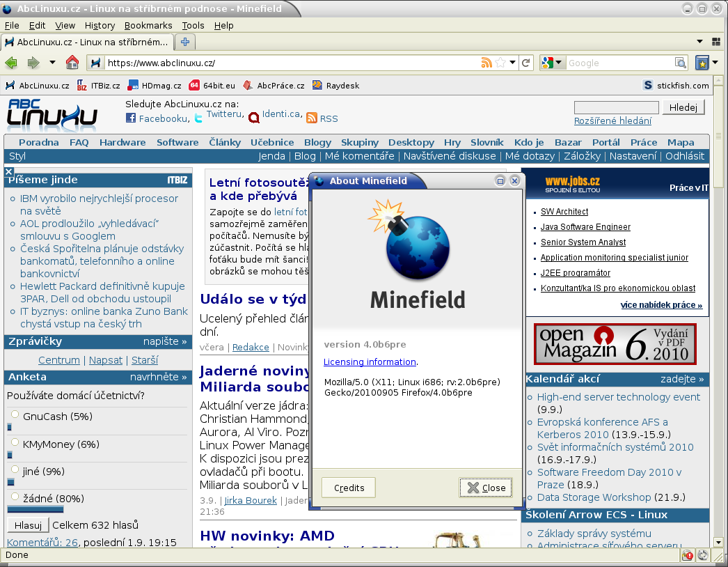Viewport: 728px width, 567px height.
Task: Open the SW Architect job link
Action: coord(564,212)
